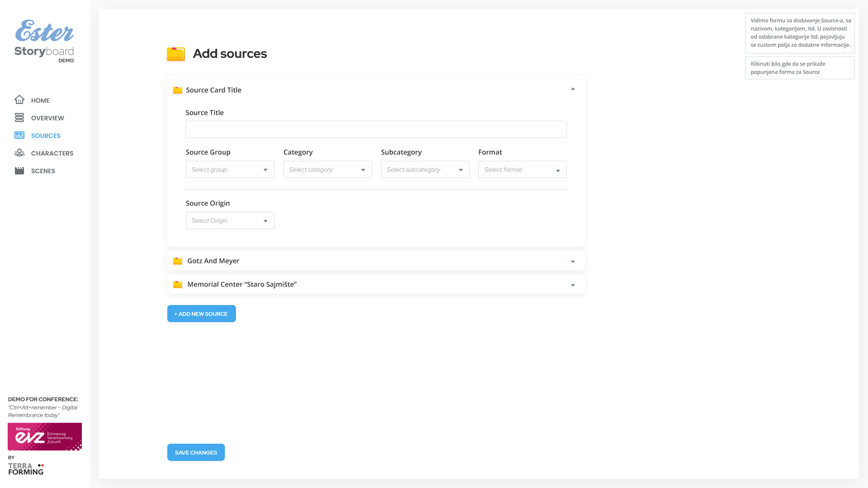This screenshot has width=868, height=488.
Task: Click the Sources icon in sidebar
Action: [19, 136]
